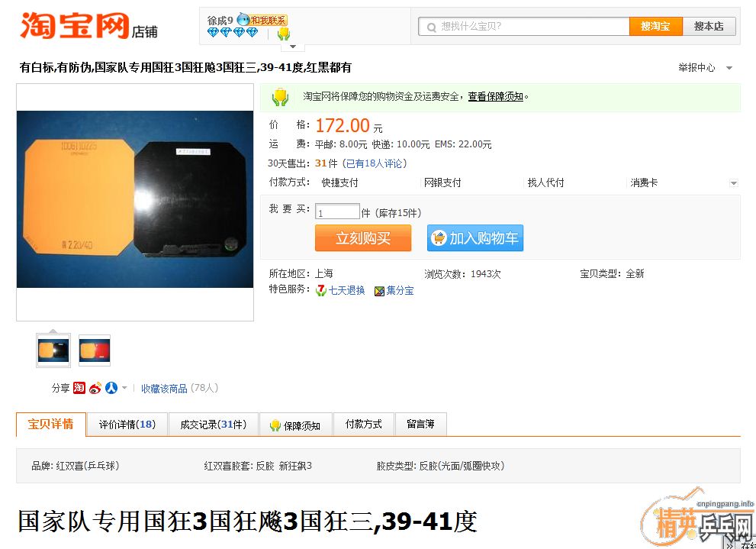This screenshot has width=756, height=549.
Task: Switch to the 成交记录(31件) tab
Action: [214, 425]
